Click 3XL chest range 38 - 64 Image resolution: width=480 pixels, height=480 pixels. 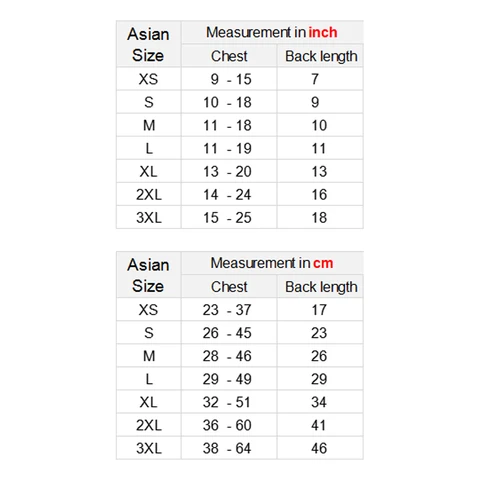pyautogui.click(x=227, y=448)
